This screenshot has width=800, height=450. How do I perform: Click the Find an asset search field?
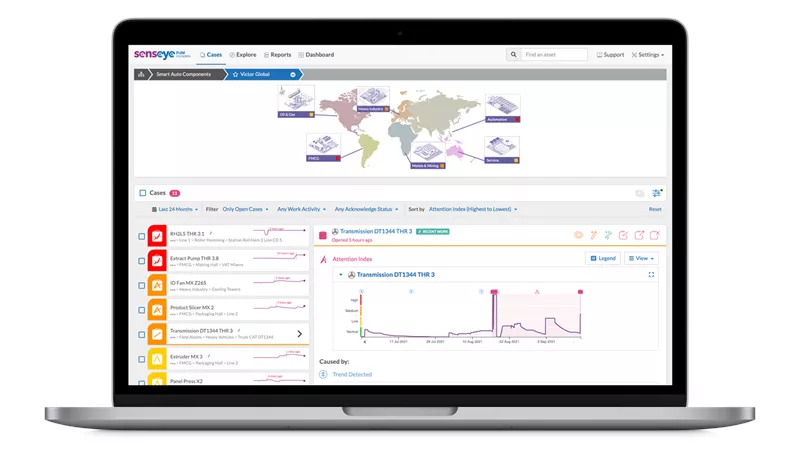pyautogui.click(x=554, y=55)
